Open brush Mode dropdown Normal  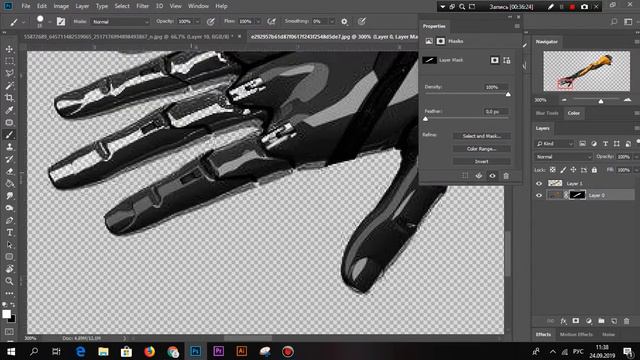120,22
